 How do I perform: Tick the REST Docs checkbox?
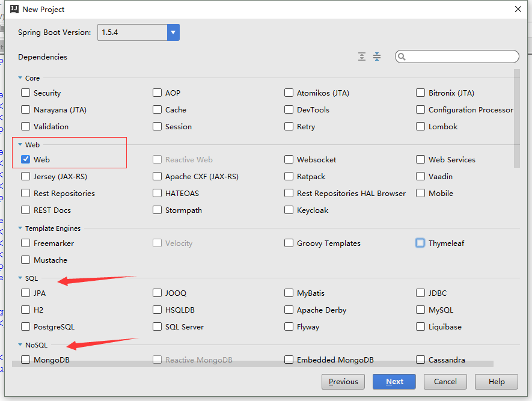(25, 210)
